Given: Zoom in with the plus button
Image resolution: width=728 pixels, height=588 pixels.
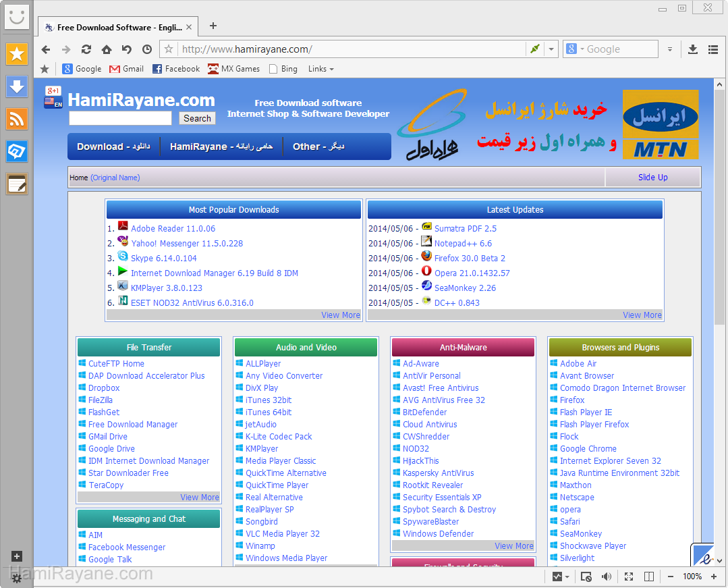Looking at the screenshot, I should tap(714, 577).
